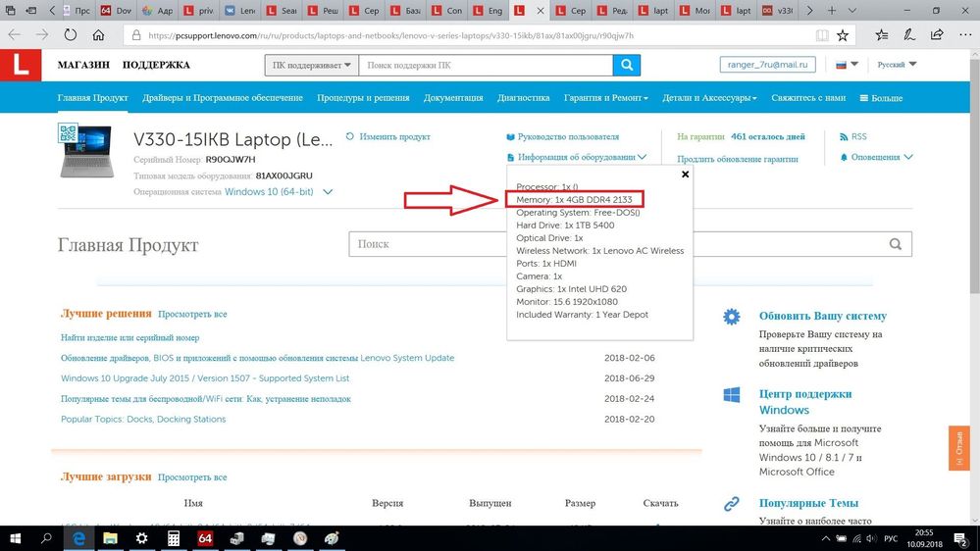
Task: Expand the Оповещения dropdown
Action: [x=876, y=158]
